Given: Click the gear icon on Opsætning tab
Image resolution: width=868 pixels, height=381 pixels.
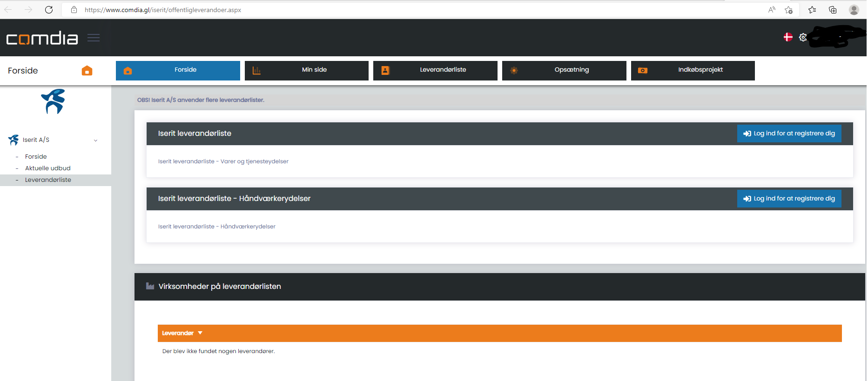Looking at the screenshot, I should click(x=514, y=71).
